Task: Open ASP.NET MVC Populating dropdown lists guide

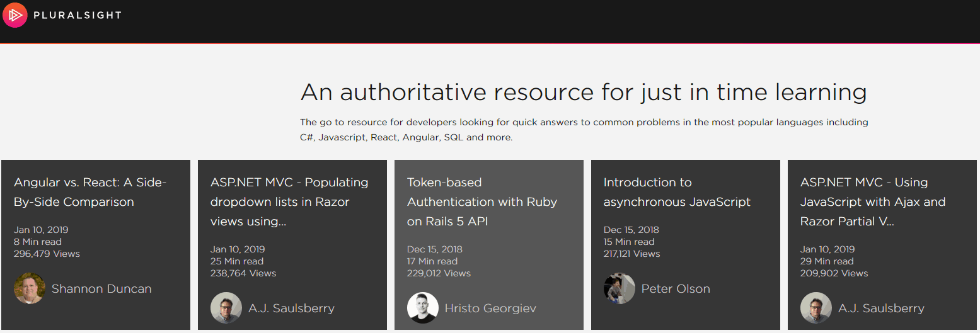Action: (289, 201)
